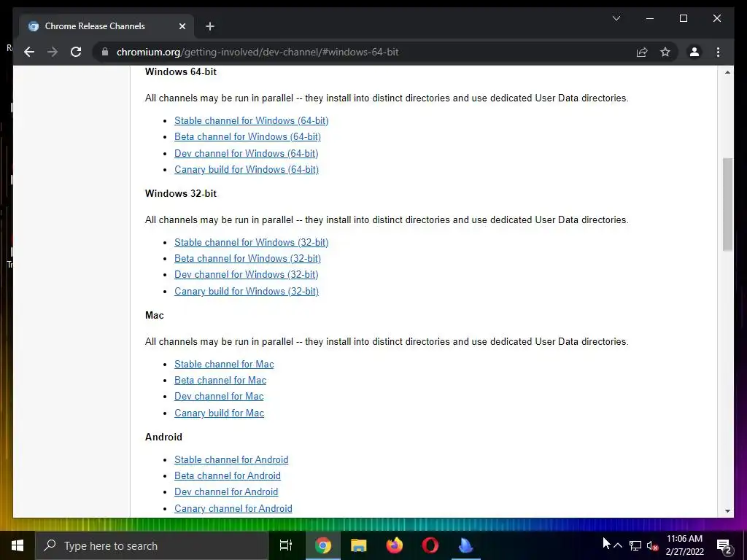The width and height of the screenshot is (747, 560).
Task: Share this page using the share icon
Action: coord(642,52)
